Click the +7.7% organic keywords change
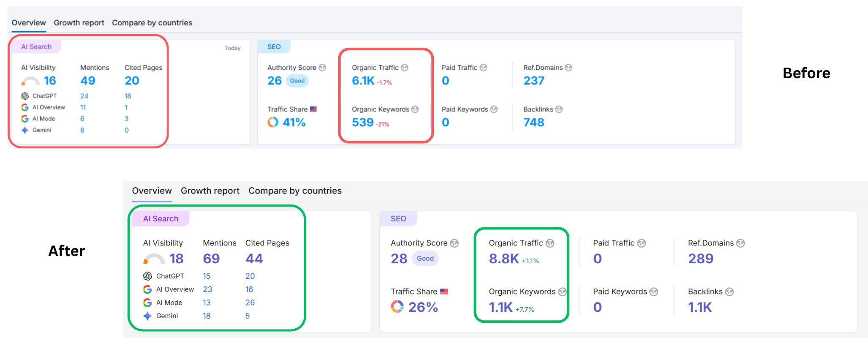868x338 pixels. (x=525, y=310)
